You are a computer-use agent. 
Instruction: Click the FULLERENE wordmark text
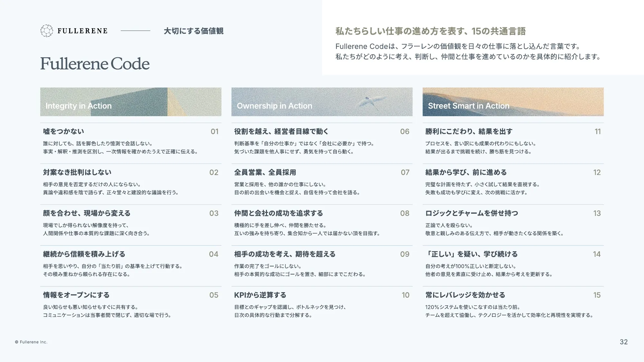tap(82, 31)
